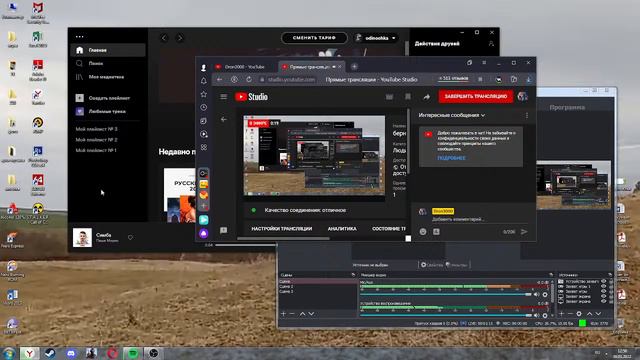Viewport: 640px width, 360px height.
Task: Click the Create playlist plus icon in Spotify
Action: tap(80, 98)
